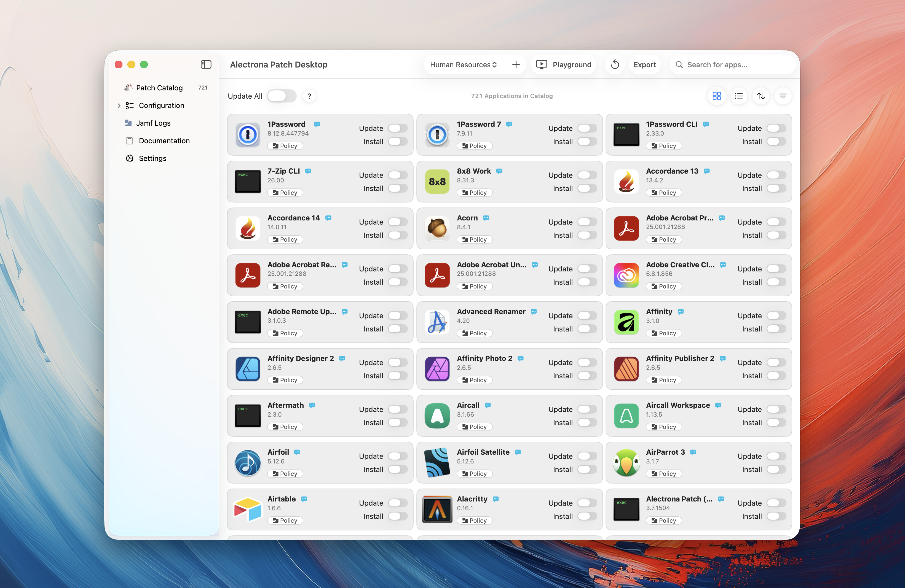The image size is (905, 588).
Task: Click the question mark help icon
Action: (309, 96)
